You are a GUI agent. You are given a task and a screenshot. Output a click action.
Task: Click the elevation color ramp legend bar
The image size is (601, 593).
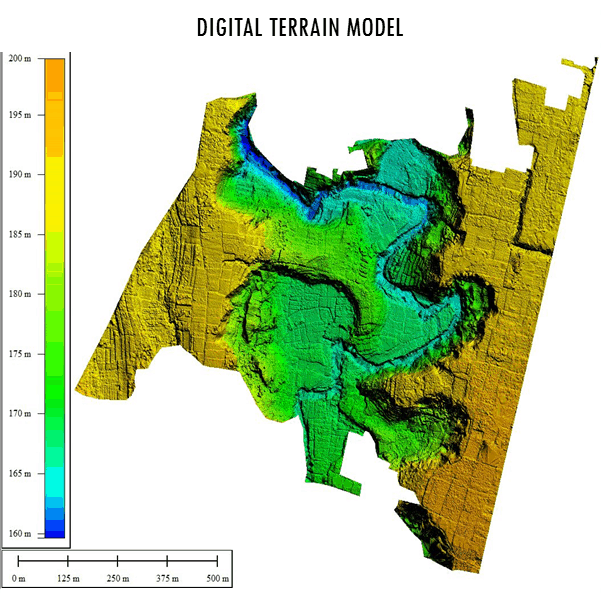(55, 298)
